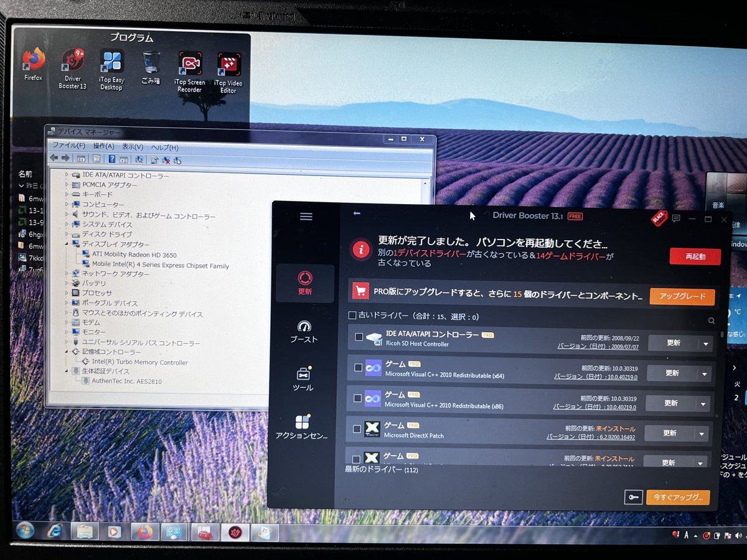Collapse ディスプレイ アダプター in Device Manager

tap(68, 244)
